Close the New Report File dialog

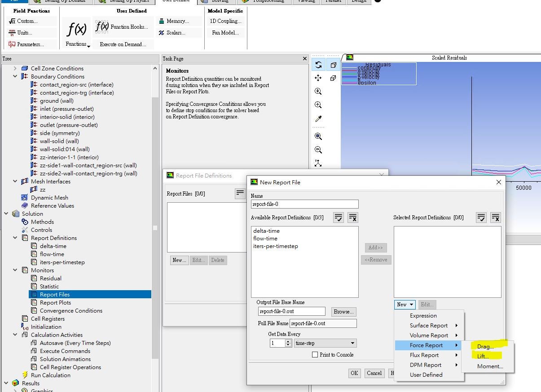498,182
